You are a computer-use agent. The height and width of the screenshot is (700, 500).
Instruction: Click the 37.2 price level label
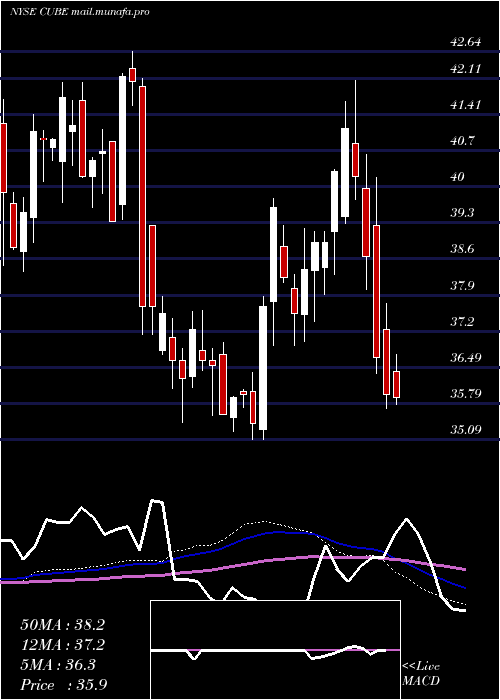pos(462,321)
